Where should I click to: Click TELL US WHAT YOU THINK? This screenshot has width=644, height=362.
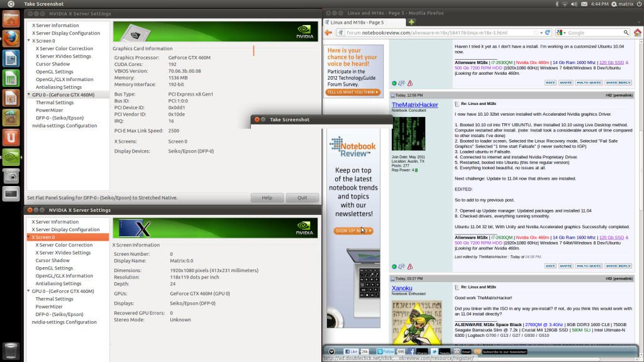point(353,92)
